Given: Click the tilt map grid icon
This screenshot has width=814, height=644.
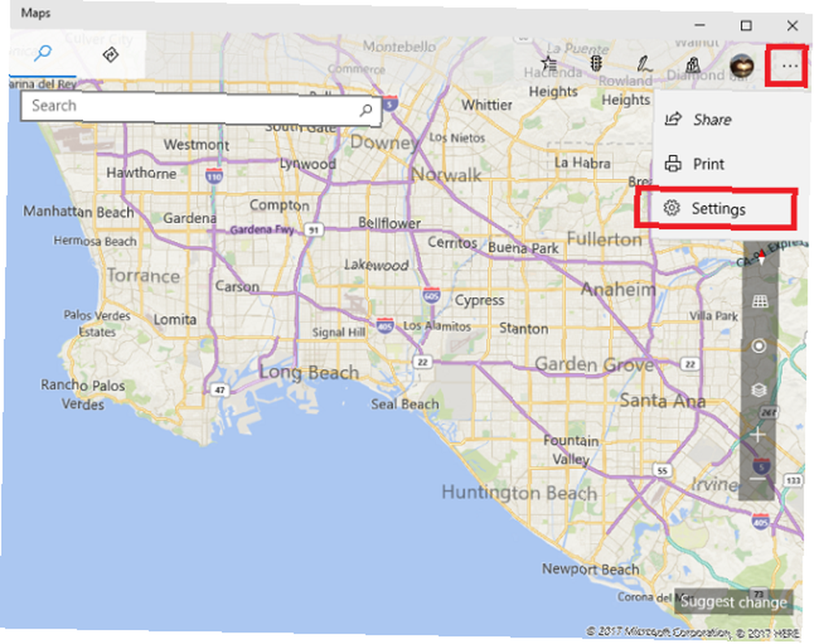Looking at the screenshot, I should [x=759, y=301].
